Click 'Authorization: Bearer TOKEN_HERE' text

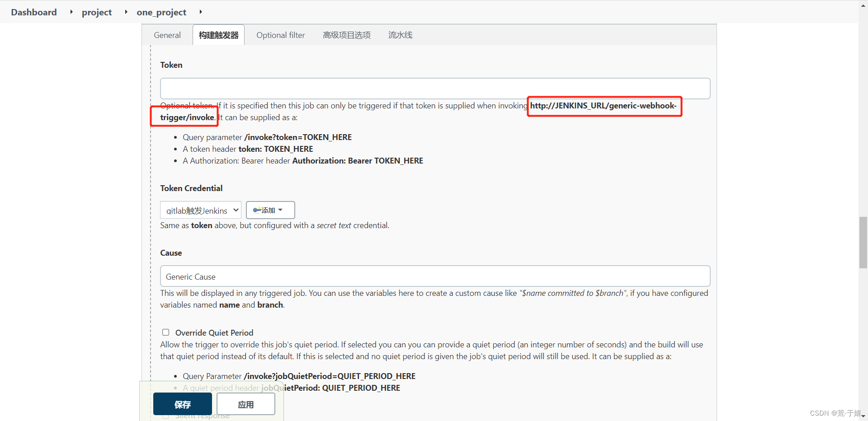tap(358, 161)
